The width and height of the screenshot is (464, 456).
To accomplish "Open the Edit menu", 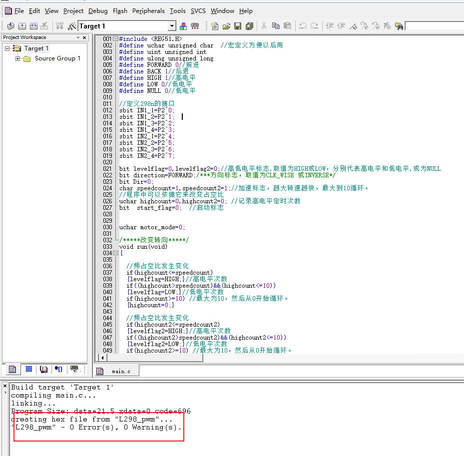I will coord(34,11).
